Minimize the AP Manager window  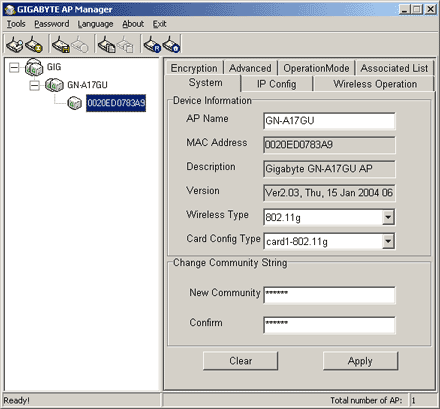(x=404, y=9)
